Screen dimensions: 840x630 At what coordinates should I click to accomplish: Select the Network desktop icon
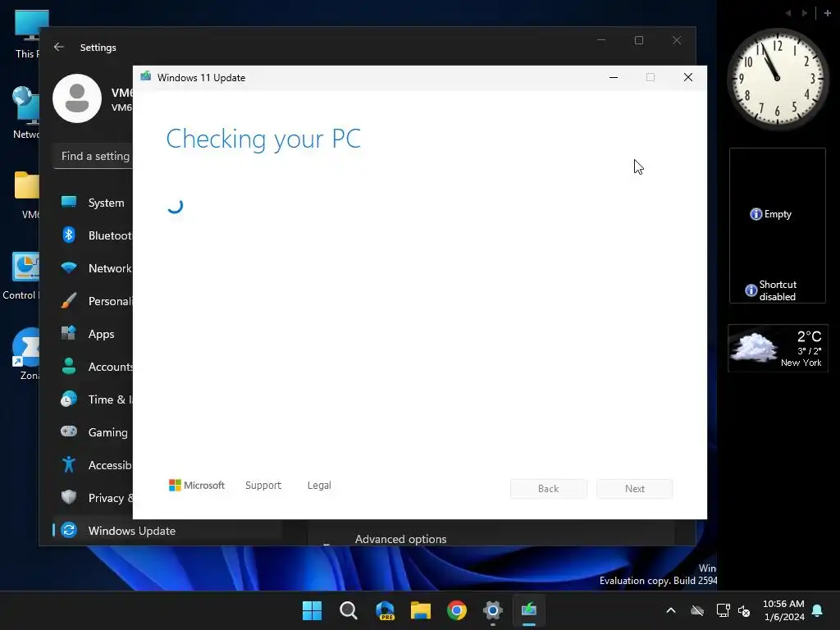tap(25, 112)
